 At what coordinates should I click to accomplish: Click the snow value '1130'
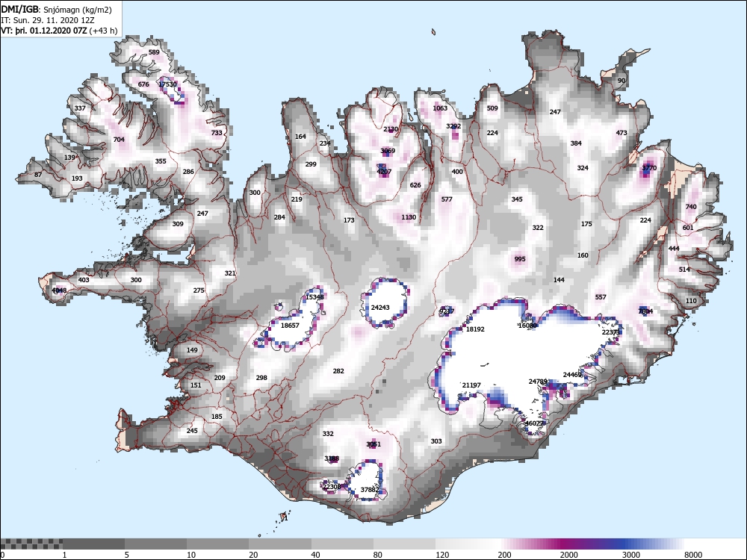[409, 217]
